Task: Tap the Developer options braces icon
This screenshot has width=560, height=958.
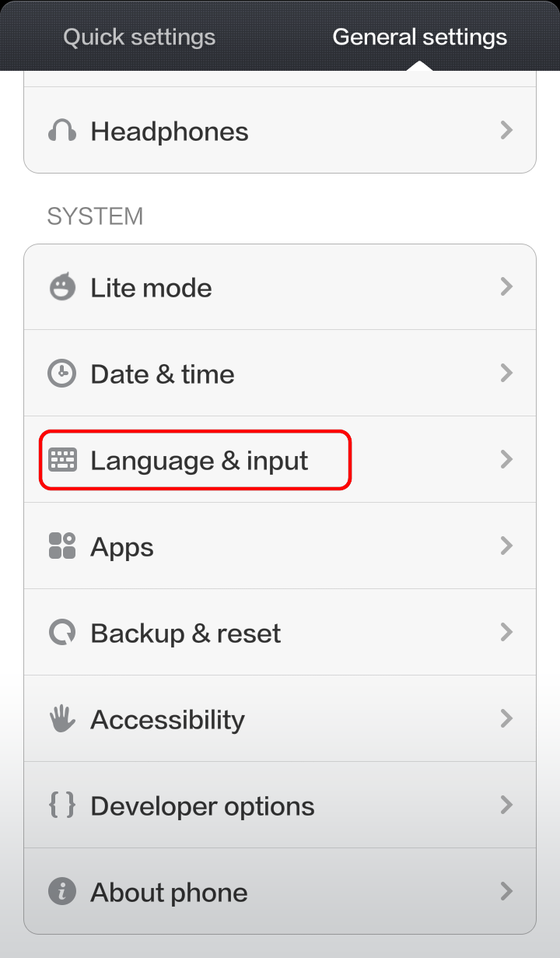Action: 62,805
